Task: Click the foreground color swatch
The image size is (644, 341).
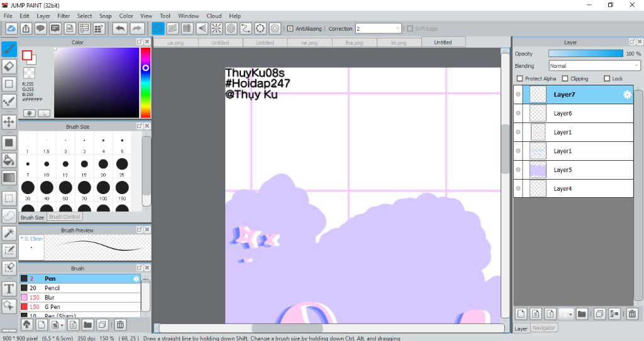Action: click(x=27, y=55)
